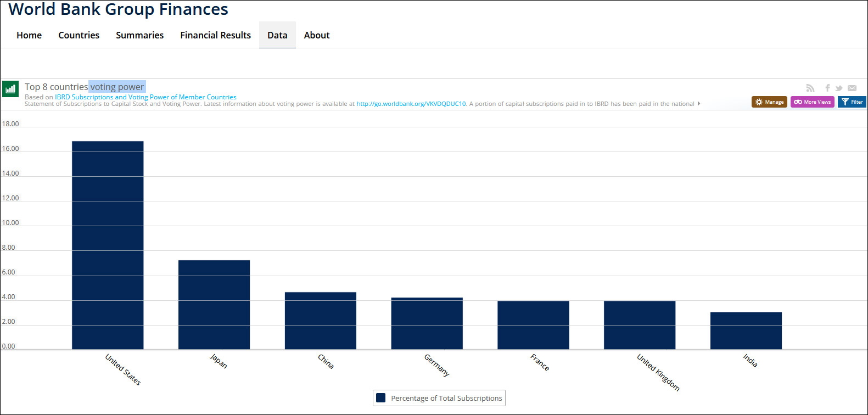Click the 0.00 y-axis value
The image size is (868, 415).
(x=9, y=346)
